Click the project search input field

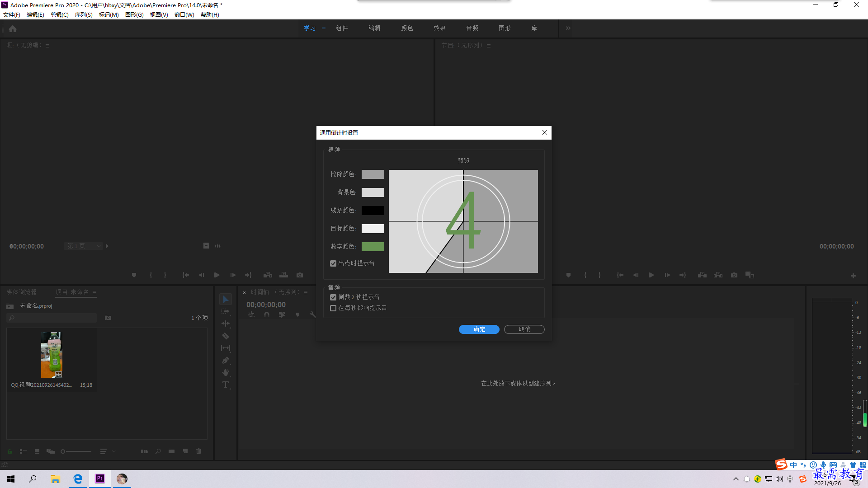pyautogui.click(x=52, y=318)
